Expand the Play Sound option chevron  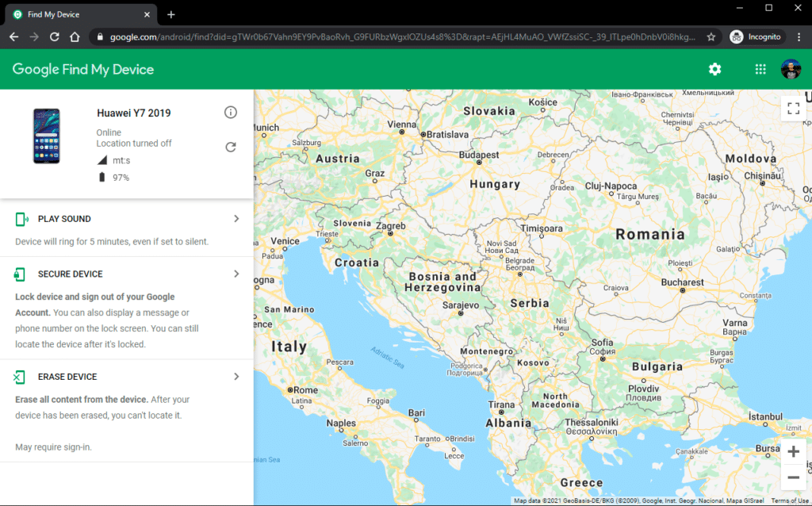(236, 219)
